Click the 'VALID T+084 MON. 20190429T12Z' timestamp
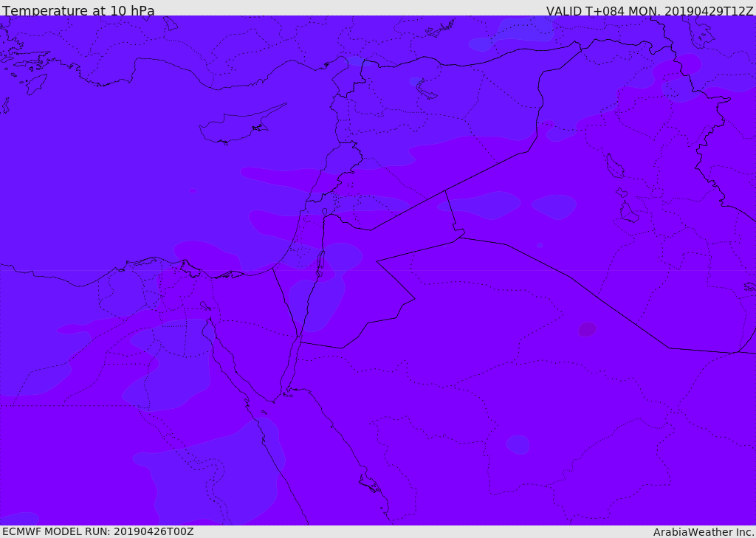 point(650,10)
